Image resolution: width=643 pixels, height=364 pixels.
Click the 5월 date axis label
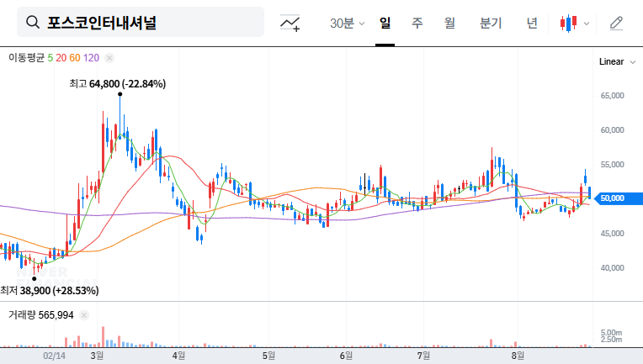coord(269,356)
